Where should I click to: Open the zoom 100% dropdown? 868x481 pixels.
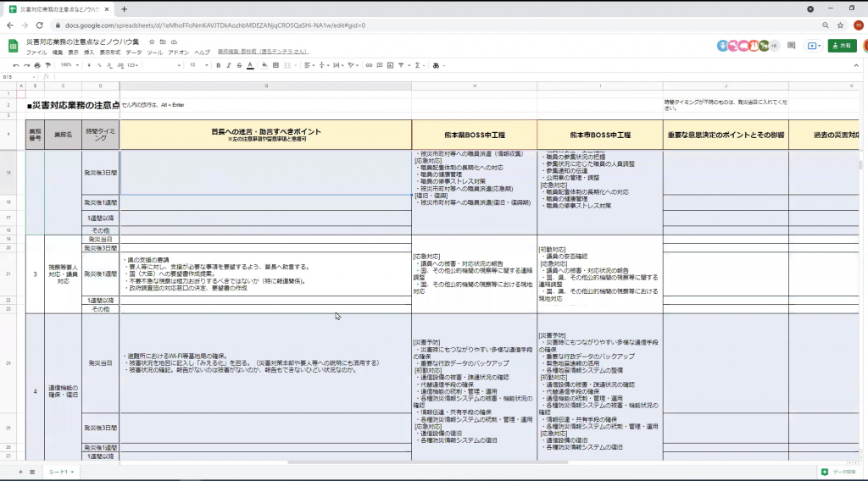[70, 65]
